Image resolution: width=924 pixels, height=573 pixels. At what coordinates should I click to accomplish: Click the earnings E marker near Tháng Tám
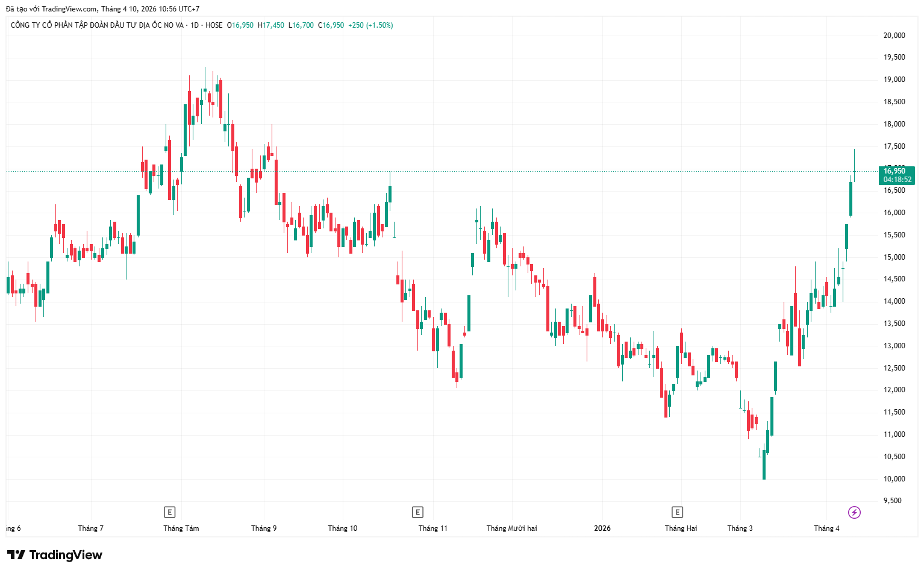pyautogui.click(x=169, y=512)
